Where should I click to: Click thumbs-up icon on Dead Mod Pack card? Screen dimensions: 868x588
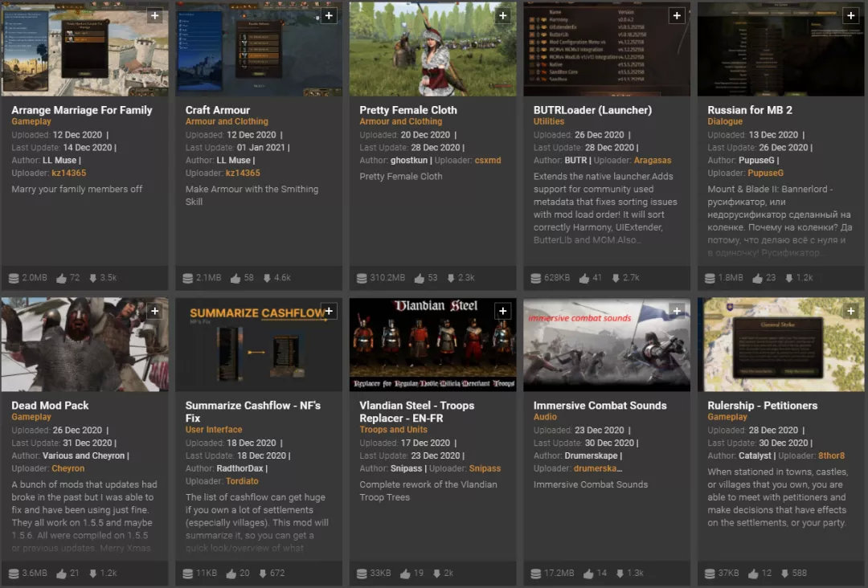[61, 574]
